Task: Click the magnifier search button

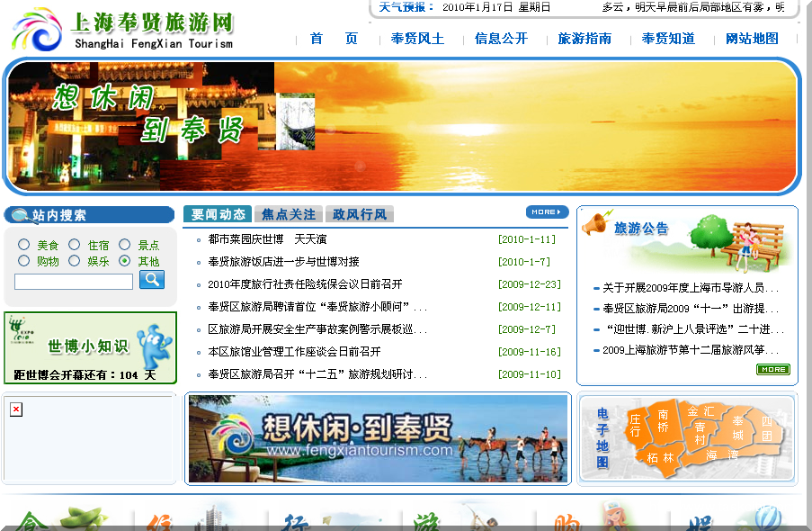Action: pyautogui.click(x=152, y=280)
